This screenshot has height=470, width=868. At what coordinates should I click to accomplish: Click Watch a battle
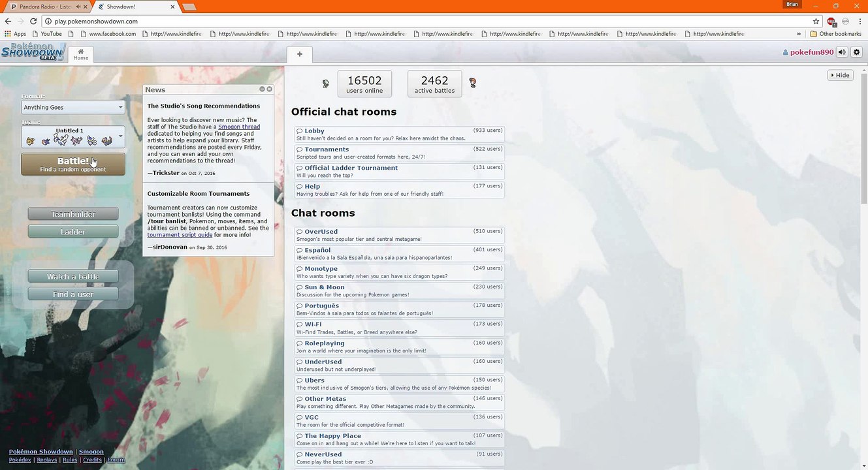(x=73, y=277)
